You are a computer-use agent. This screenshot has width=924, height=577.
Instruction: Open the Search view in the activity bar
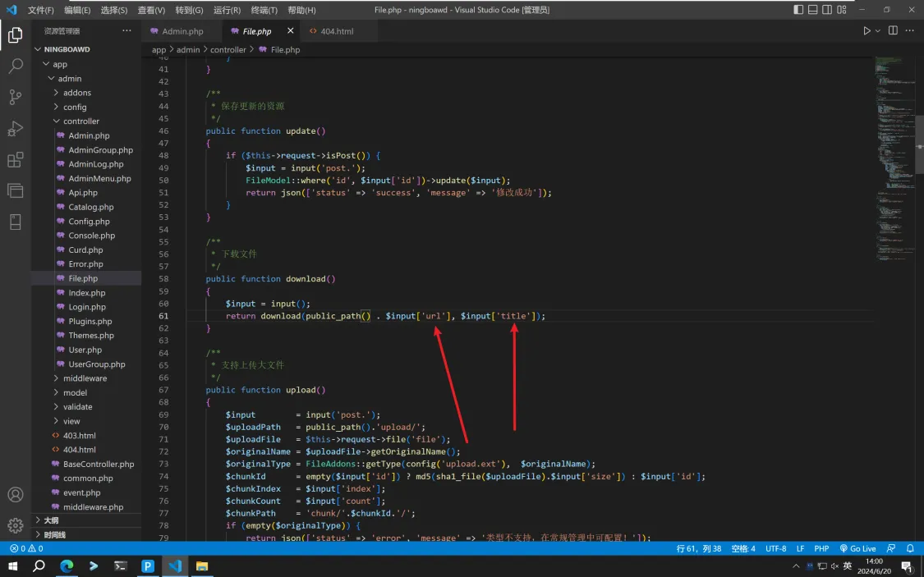[16, 66]
